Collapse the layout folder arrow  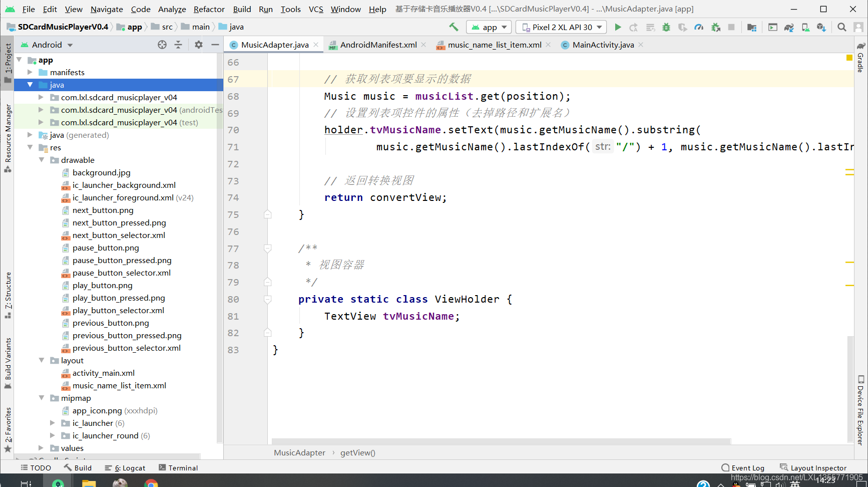tap(42, 360)
